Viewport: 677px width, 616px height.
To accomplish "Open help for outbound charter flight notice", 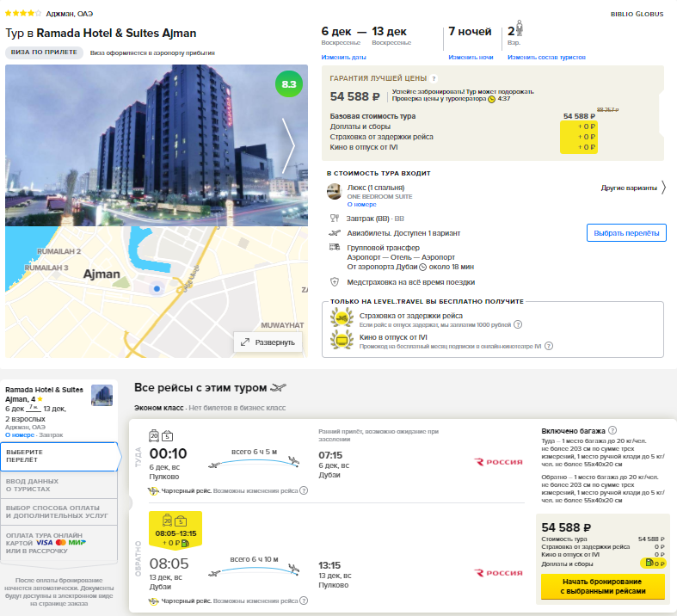I will 304,490.
